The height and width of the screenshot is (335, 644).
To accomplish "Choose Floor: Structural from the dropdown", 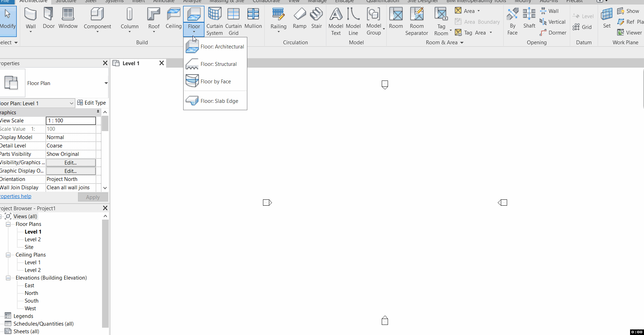I will (218, 64).
